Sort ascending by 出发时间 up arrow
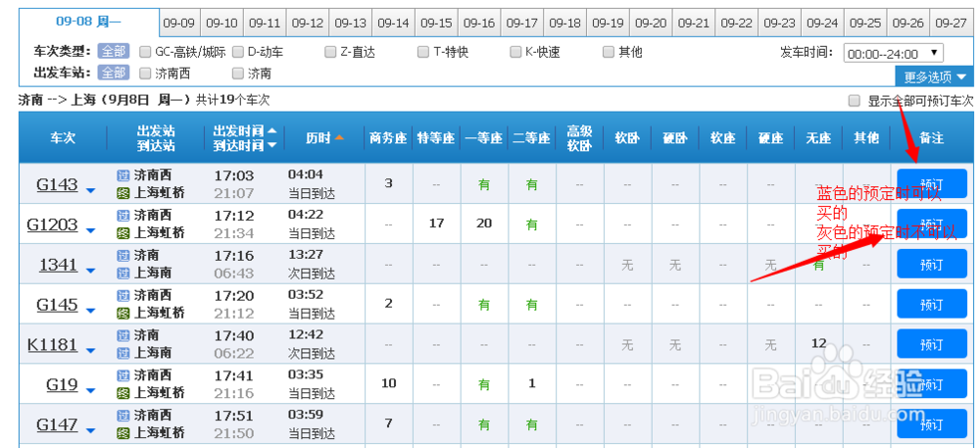 click(271, 131)
